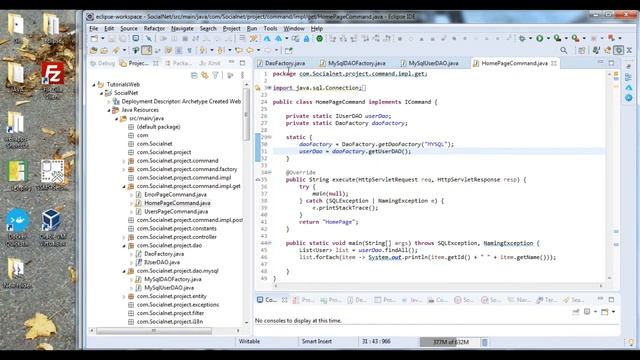
Task: Click the green circle launch icon
Action: click(x=320, y=38)
